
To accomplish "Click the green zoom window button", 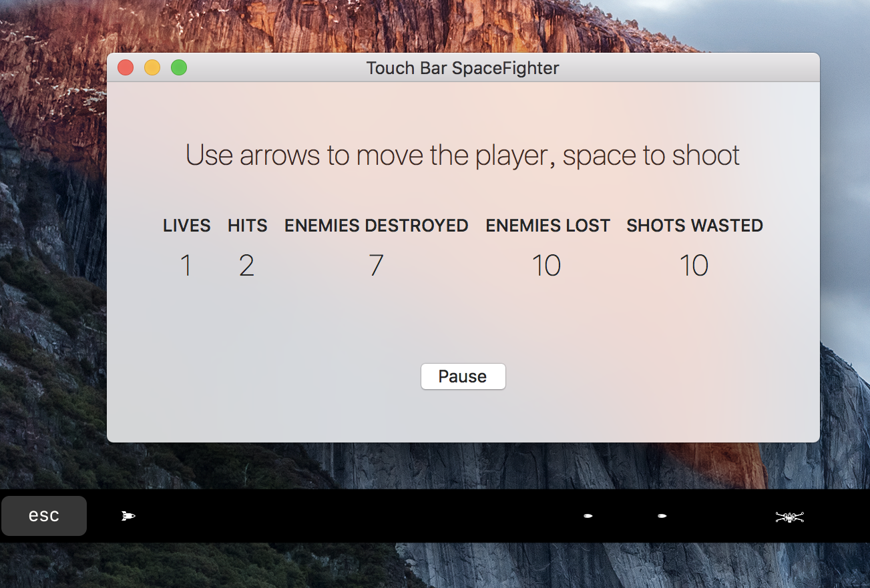I will pos(179,68).
